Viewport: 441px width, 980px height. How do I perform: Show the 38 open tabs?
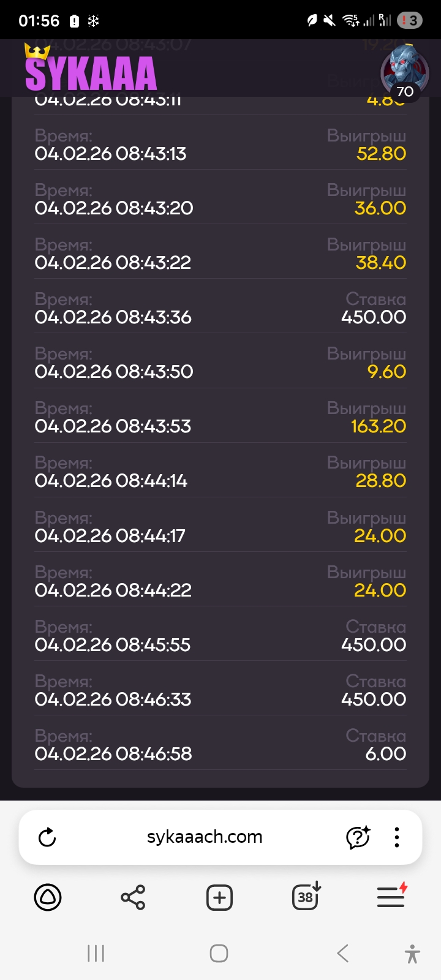click(x=306, y=897)
